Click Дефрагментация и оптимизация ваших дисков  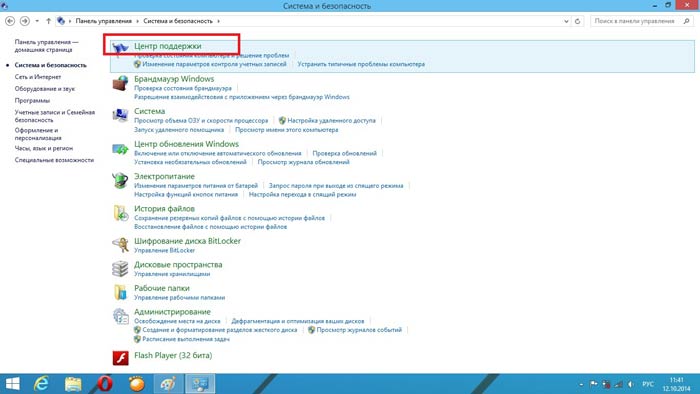[298, 321]
